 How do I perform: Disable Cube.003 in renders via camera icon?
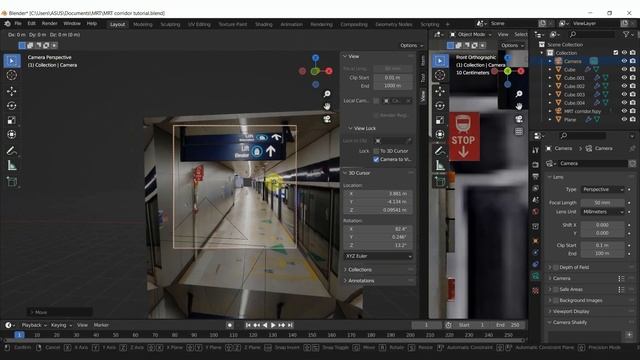pos(632,94)
